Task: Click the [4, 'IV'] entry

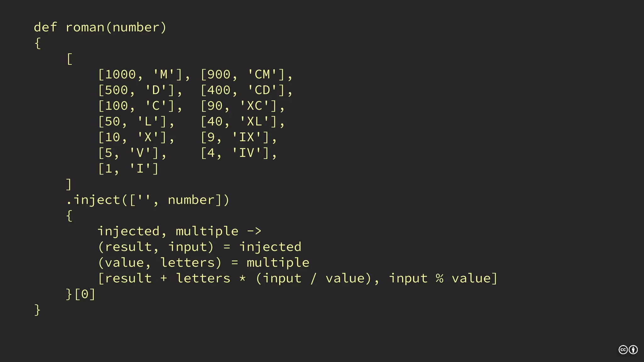Action: pyautogui.click(x=235, y=153)
